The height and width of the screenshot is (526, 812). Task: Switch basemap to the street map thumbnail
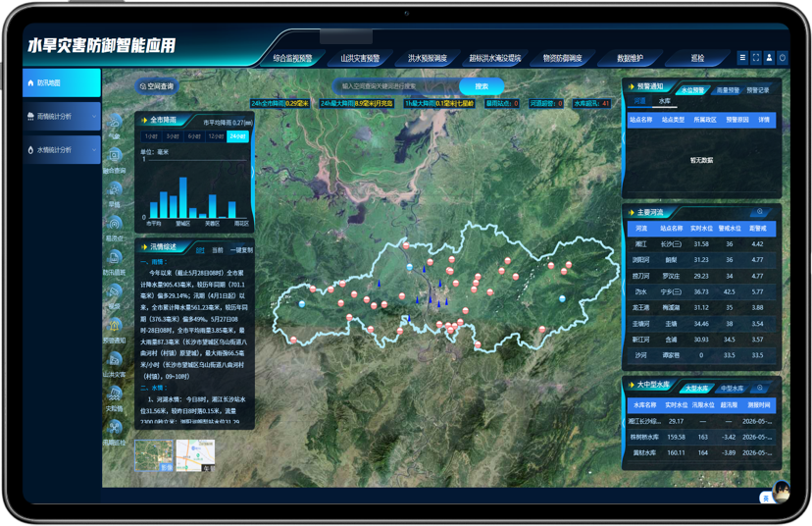click(x=195, y=455)
